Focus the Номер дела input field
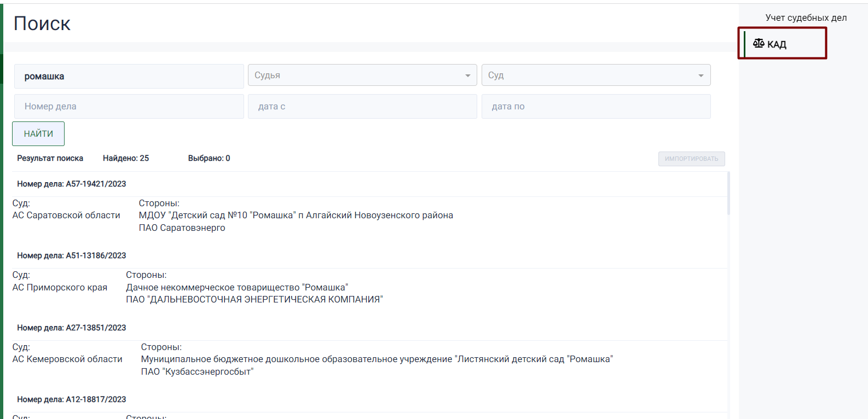 (129, 107)
